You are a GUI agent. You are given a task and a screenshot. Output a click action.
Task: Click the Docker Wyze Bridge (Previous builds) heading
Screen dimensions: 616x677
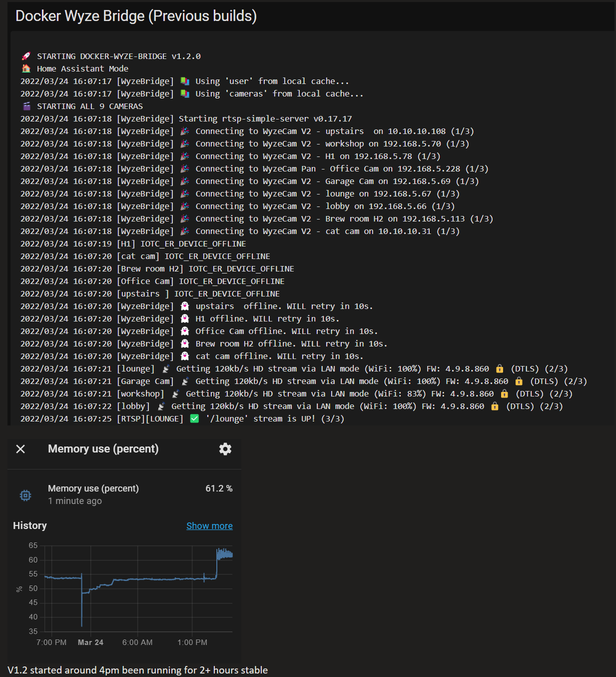136,15
